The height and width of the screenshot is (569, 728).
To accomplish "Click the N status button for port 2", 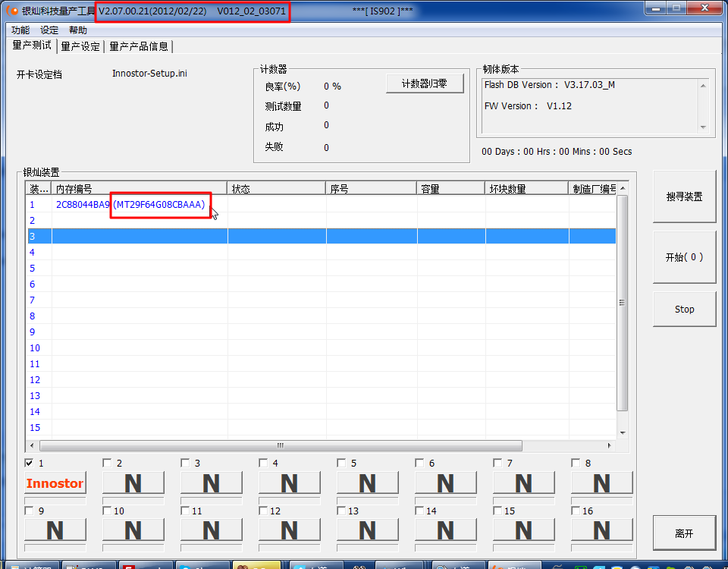I will coord(133,483).
